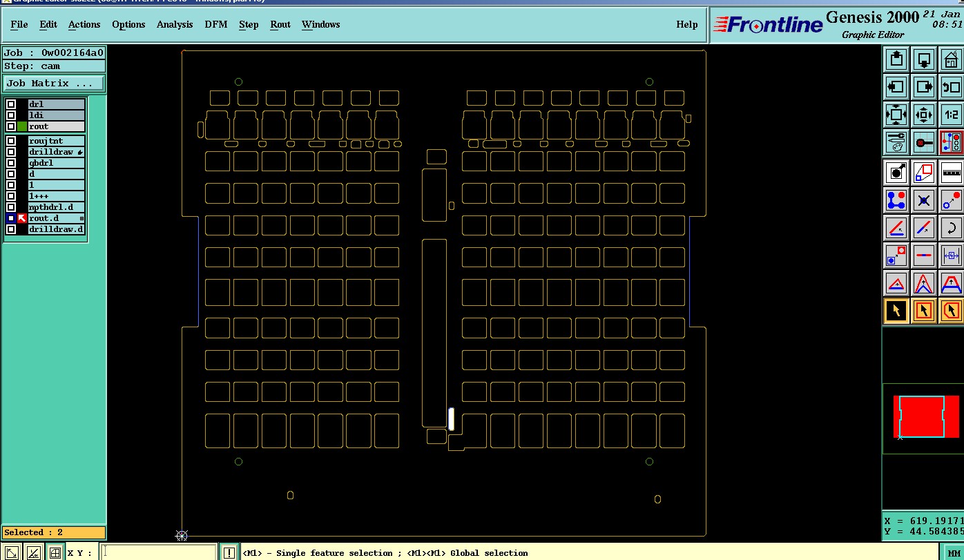Select the curved arrow rotate tool
The width and height of the screenshot is (964, 560).
click(951, 228)
